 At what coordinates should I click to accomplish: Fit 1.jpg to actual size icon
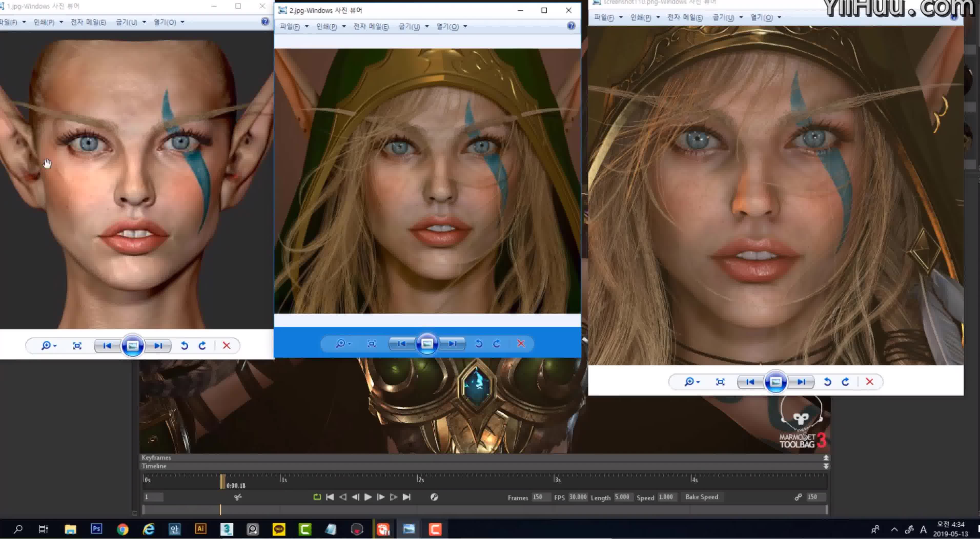(x=77, y=345)
